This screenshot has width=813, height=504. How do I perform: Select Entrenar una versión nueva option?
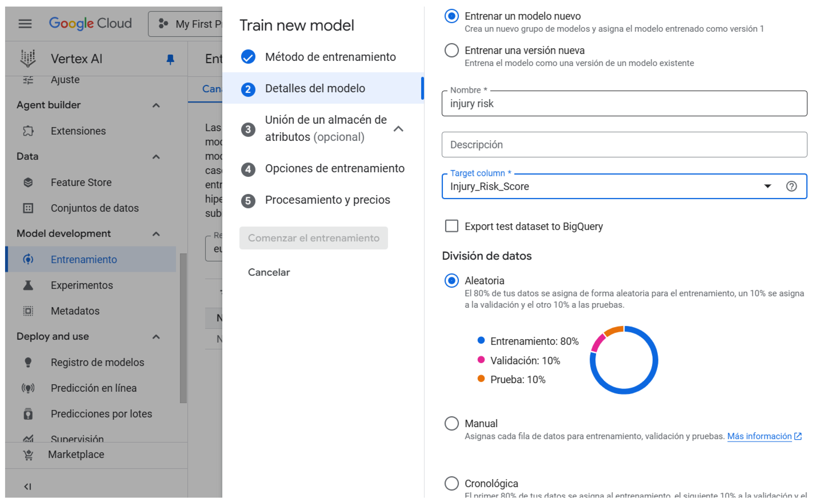[x=452, y=51]
